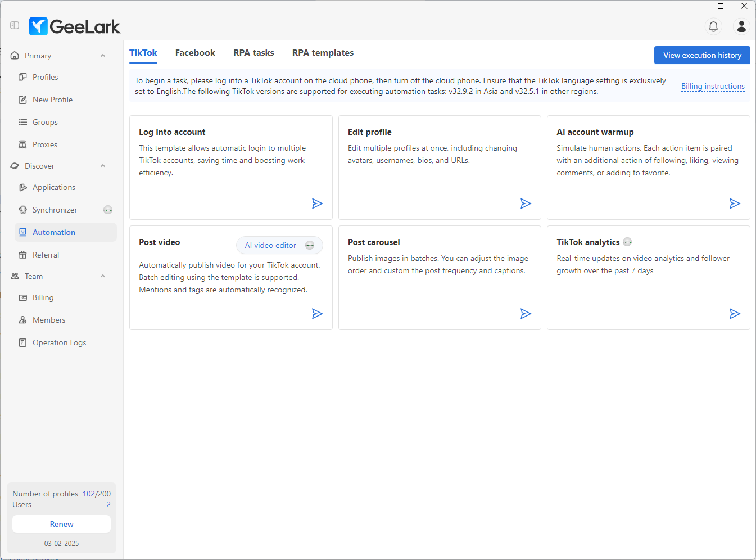Switch to the TikTok tab
The width and height of the screenshot is (756, 560).
coord(143,52)
